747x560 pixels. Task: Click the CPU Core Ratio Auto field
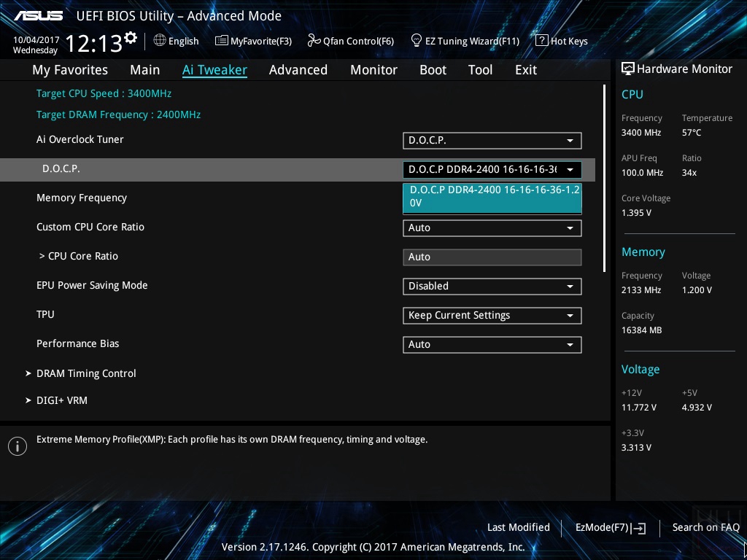point(492,257)
